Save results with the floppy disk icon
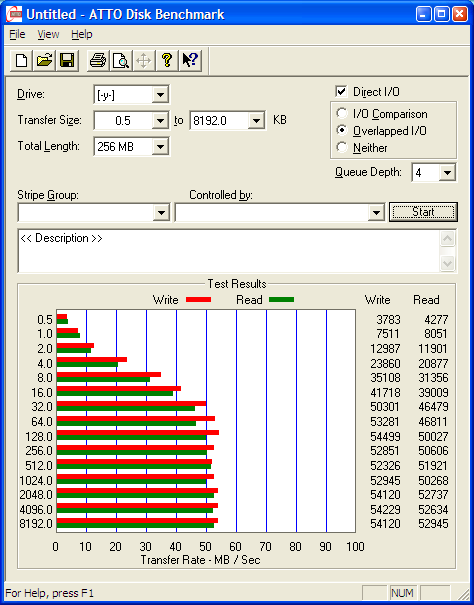Image resolution: width=474 pixels, height=605 pixels. tap(67, 60)
